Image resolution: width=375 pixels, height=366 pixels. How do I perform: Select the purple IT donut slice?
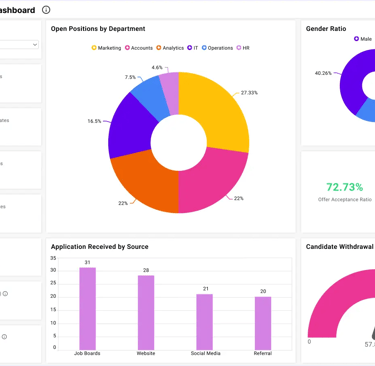pyautogui.click(x=130, y=128)
